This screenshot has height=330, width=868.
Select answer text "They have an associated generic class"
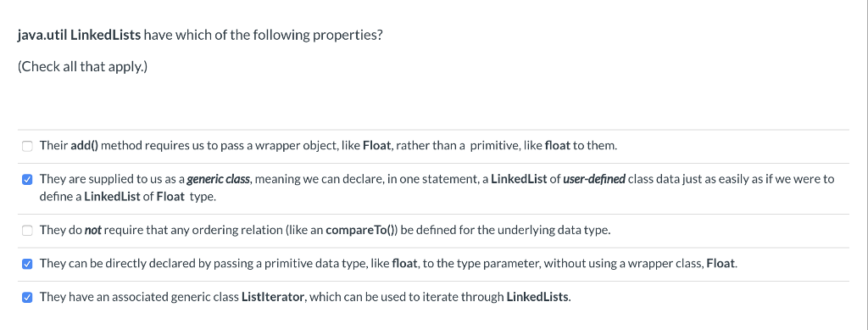point(305,297)
